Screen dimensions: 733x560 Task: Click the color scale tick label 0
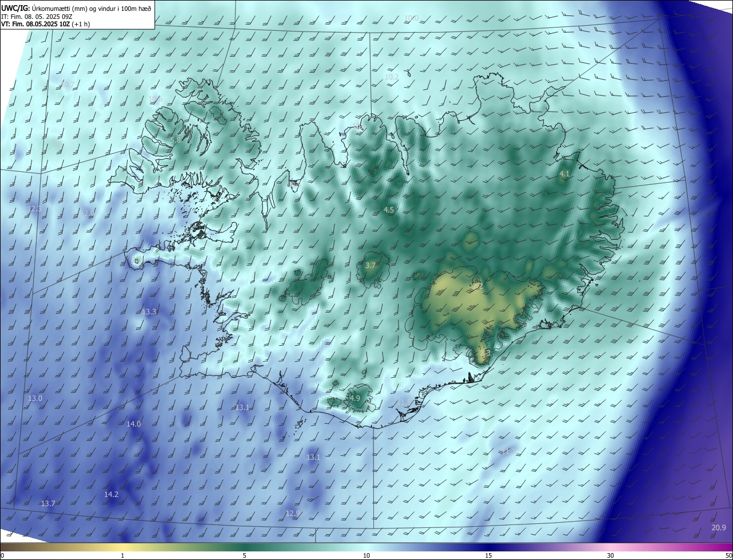pos(2,555)
